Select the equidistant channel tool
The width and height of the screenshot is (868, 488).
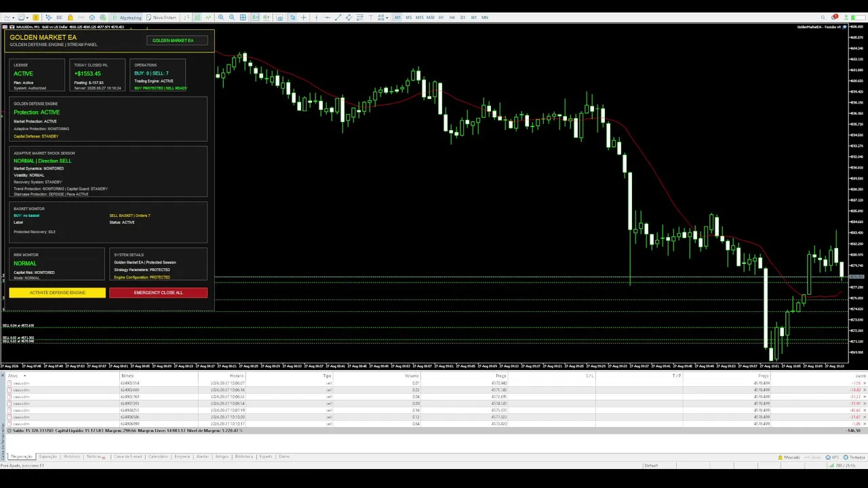coord(349,18)
